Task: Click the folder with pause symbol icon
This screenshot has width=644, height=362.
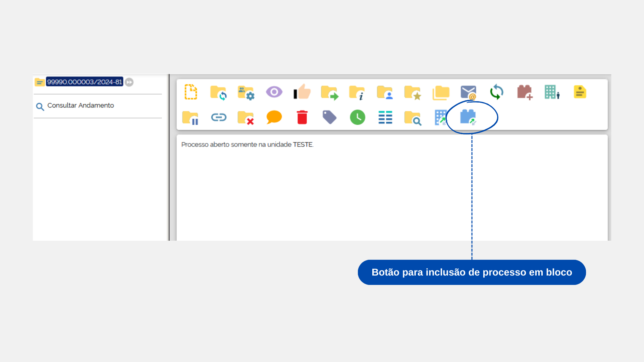Action: click(x=191, y=118)
